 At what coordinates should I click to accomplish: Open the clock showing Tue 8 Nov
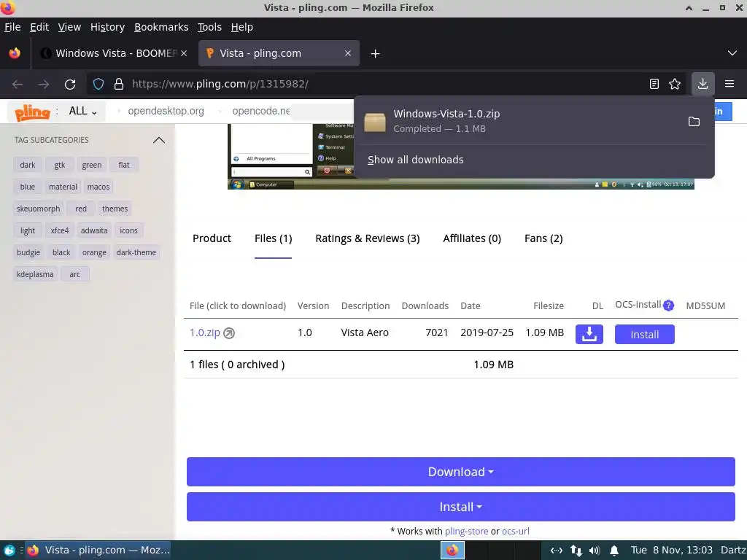672,551
